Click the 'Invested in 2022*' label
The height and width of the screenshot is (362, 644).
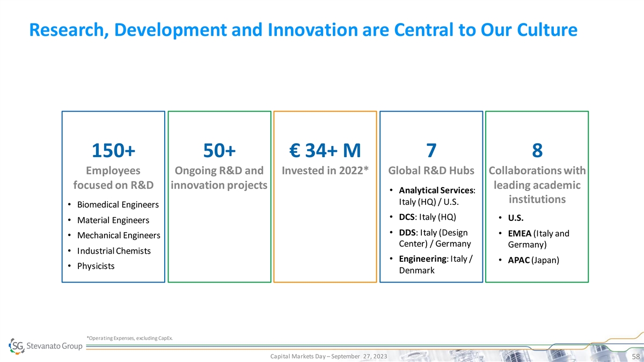point(325,171)
